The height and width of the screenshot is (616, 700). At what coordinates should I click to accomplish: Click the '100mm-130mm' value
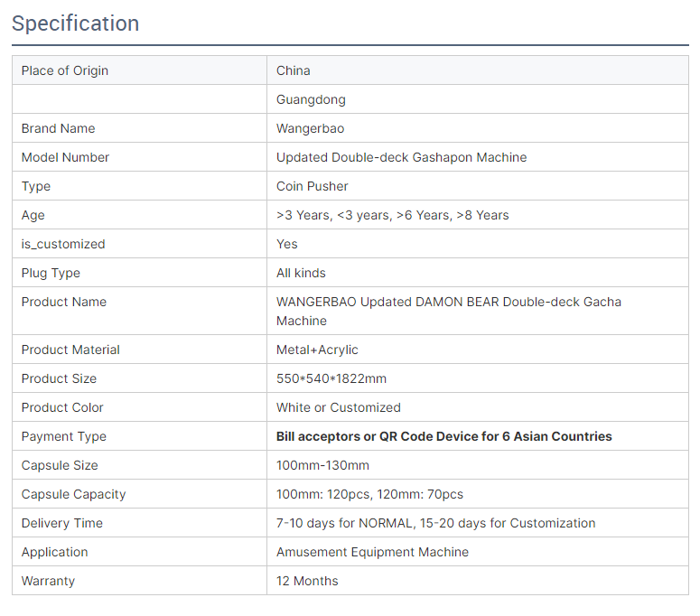[x=322, y=465]
